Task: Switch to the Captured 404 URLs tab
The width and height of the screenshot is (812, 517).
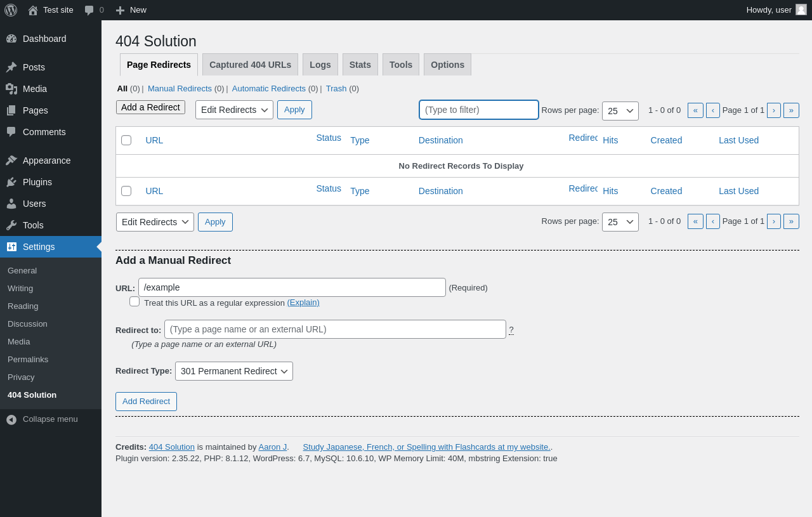Action: pyautogui.click(x=250, y=65)
